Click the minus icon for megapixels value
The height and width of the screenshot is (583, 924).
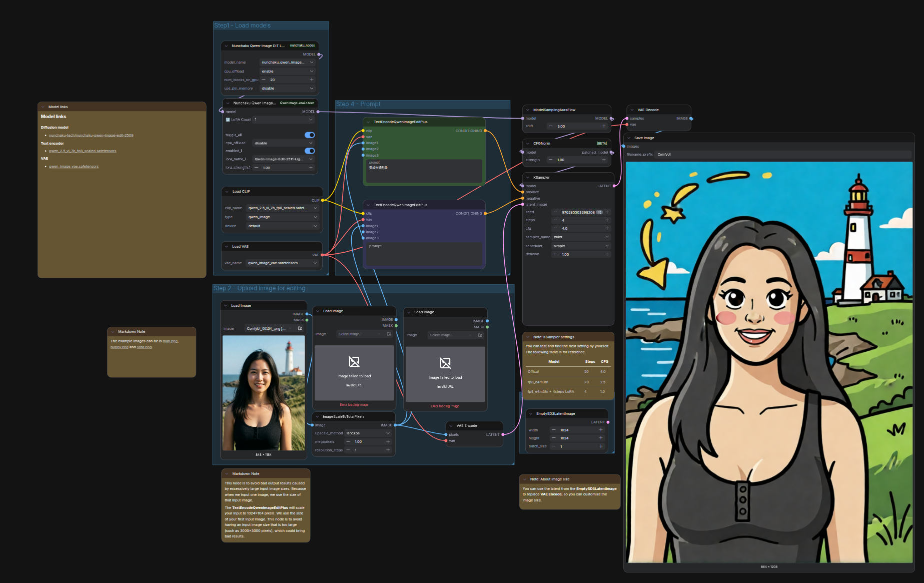(349, 442)
